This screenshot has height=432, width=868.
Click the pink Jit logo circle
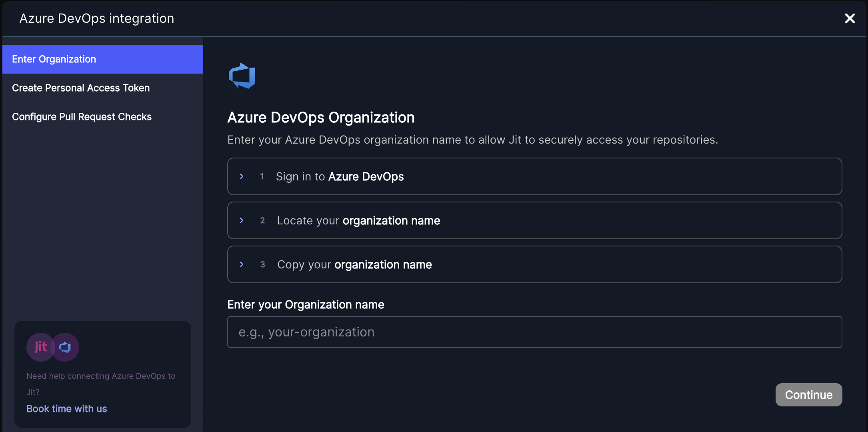[40, 347]
